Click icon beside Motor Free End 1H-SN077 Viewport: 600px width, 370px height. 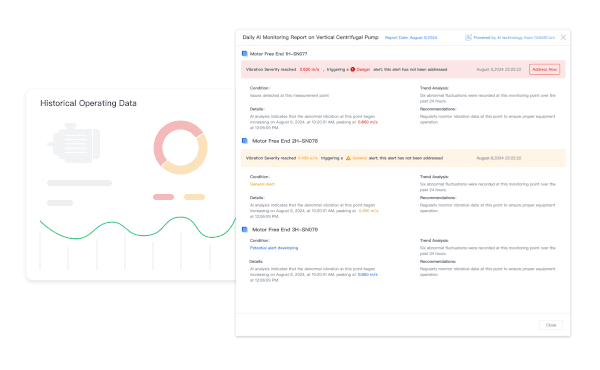coord(245,54)
